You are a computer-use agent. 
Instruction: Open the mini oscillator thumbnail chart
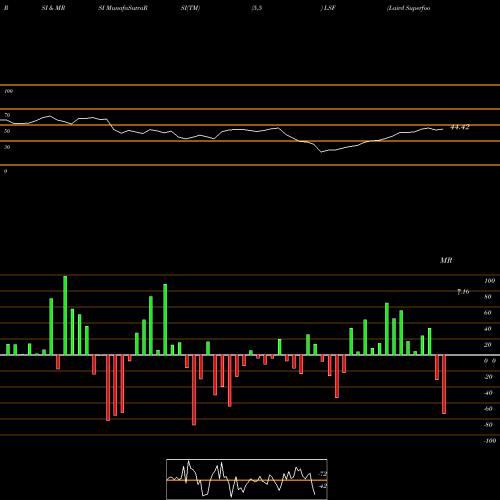(247, 479)
